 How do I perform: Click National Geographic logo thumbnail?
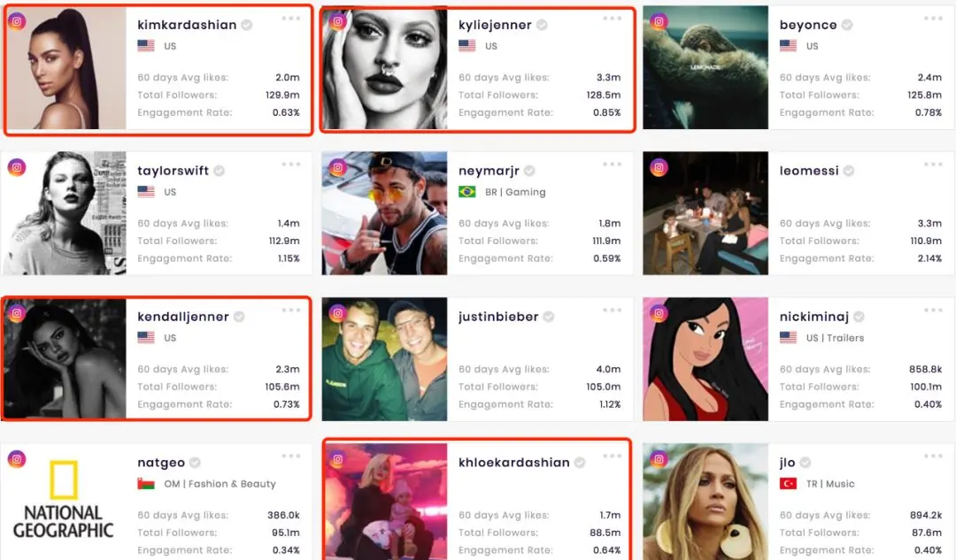pos(64,502)
